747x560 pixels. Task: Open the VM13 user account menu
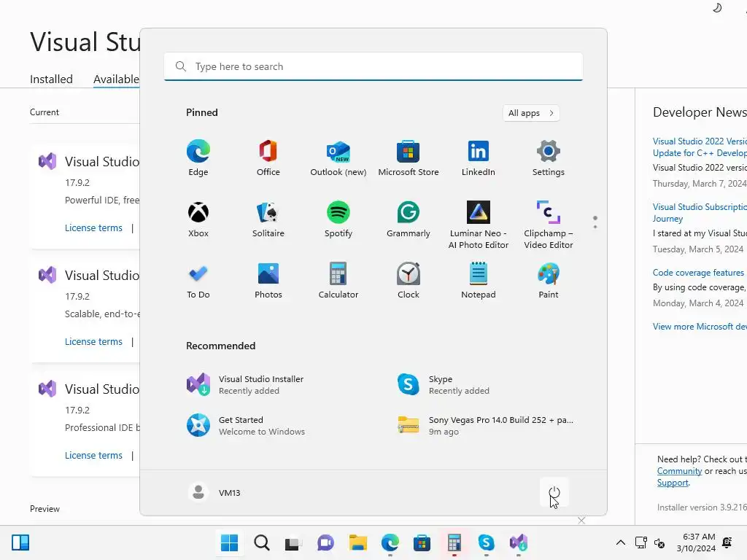(214, 492)
